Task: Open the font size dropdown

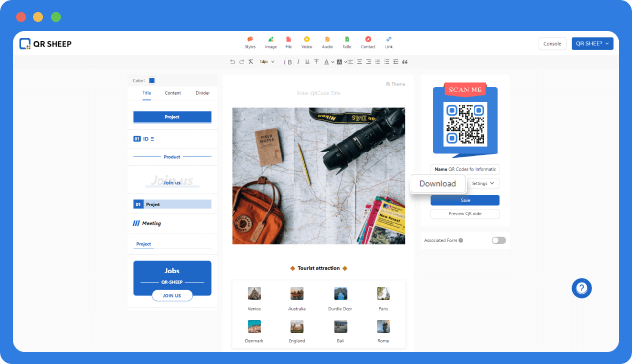Action: [x=267, y=62]
